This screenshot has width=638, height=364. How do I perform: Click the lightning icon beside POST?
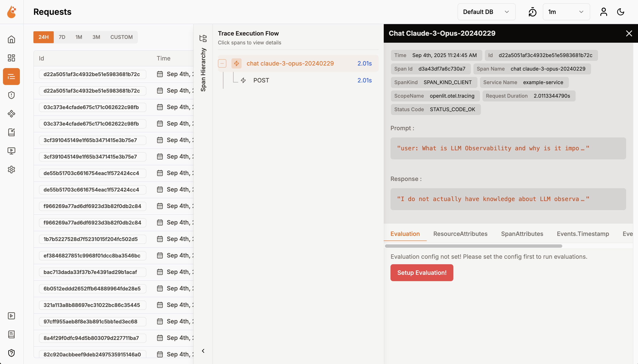click(243, 80)
